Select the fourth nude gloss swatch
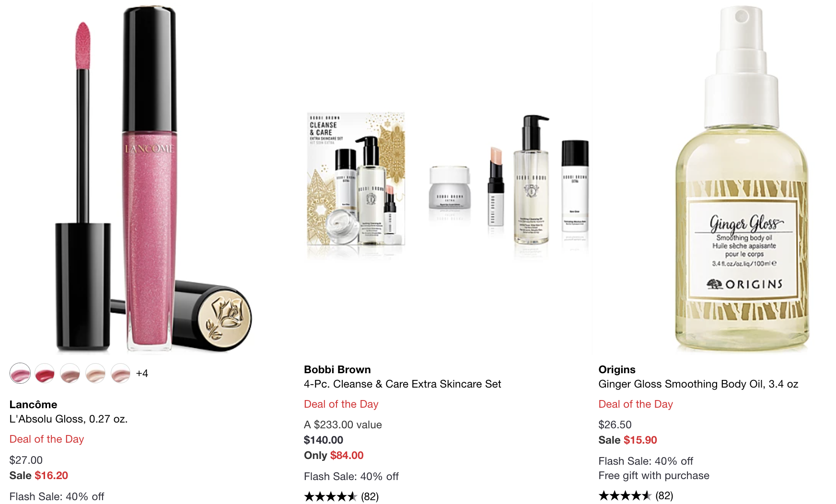Screen dimensions: 836x504 tap(95, 373)
